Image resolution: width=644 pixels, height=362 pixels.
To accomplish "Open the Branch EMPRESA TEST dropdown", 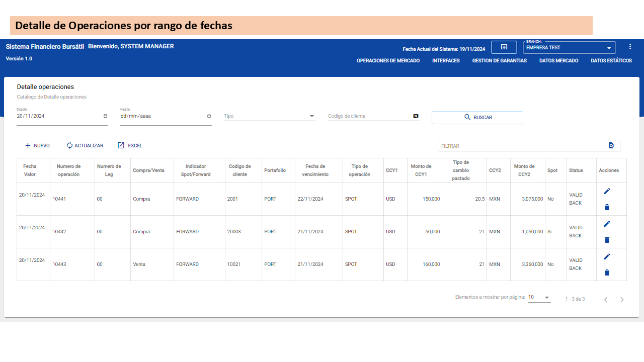I will pyautogui.click(x=609, y=48).
